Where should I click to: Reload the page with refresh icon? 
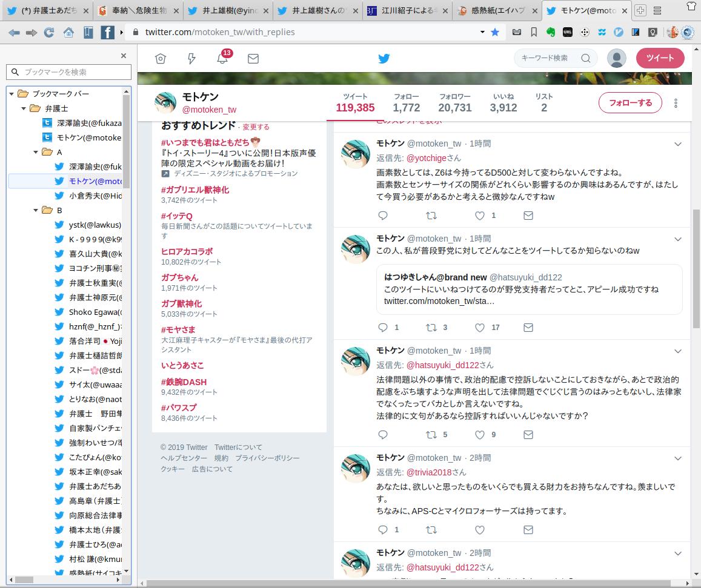tap(49, 32)
